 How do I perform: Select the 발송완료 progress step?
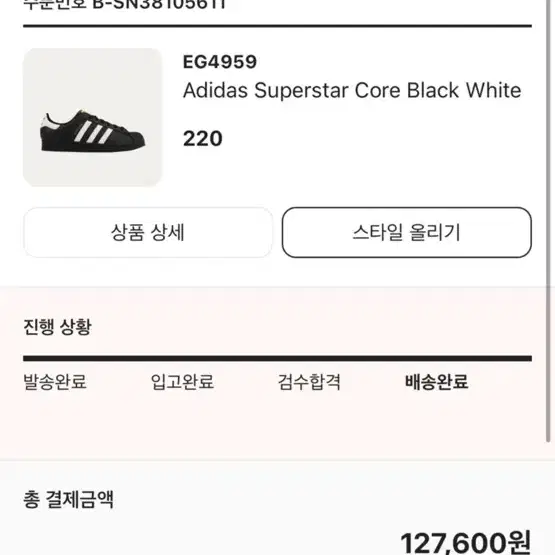pyautogui.click(x=55, y=382)
